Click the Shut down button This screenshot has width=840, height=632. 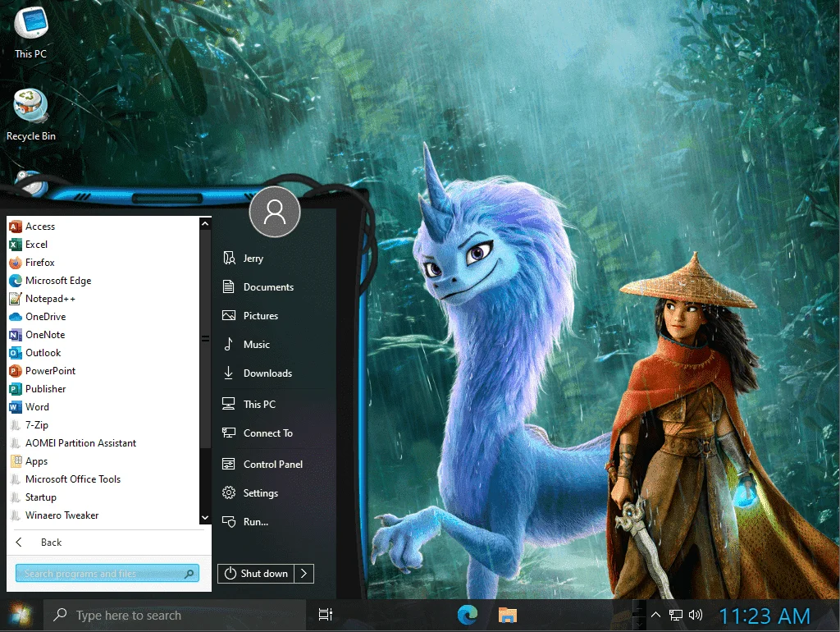[x=256, y=574]
